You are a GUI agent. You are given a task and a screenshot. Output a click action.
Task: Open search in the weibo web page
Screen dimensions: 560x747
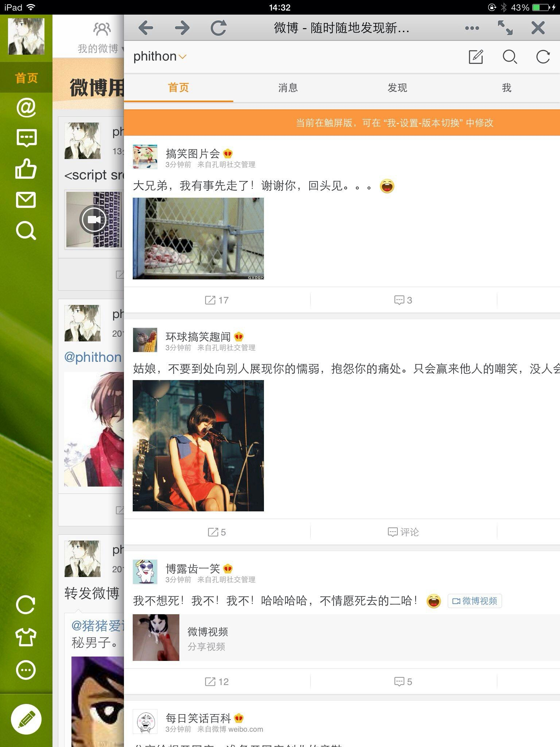(x=510, y=57)
